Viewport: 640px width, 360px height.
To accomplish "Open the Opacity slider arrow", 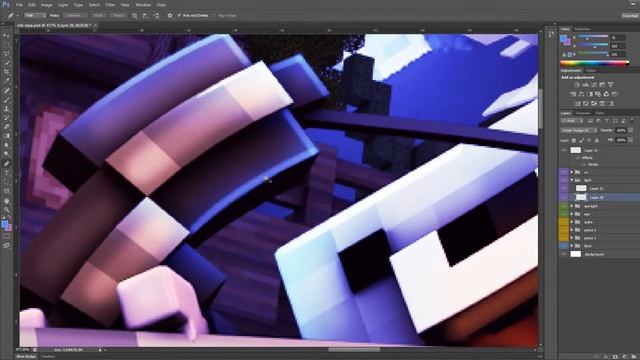I will coord(631,130).
